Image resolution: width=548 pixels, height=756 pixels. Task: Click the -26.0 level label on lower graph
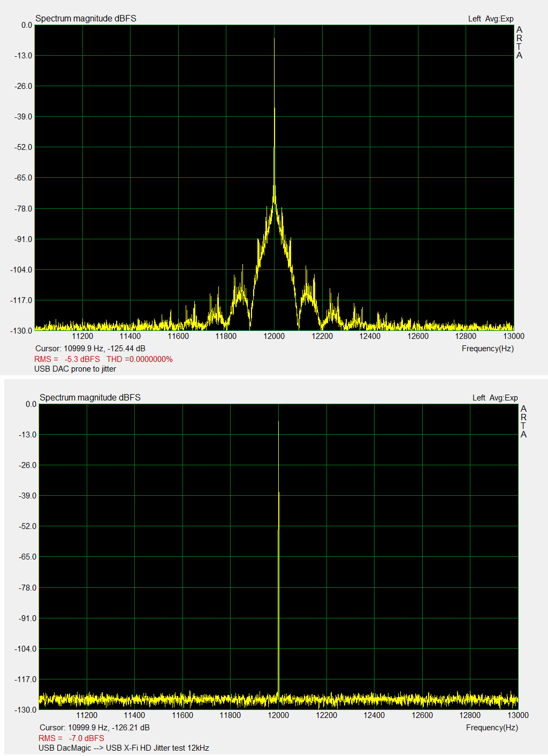tap(27, 465)
